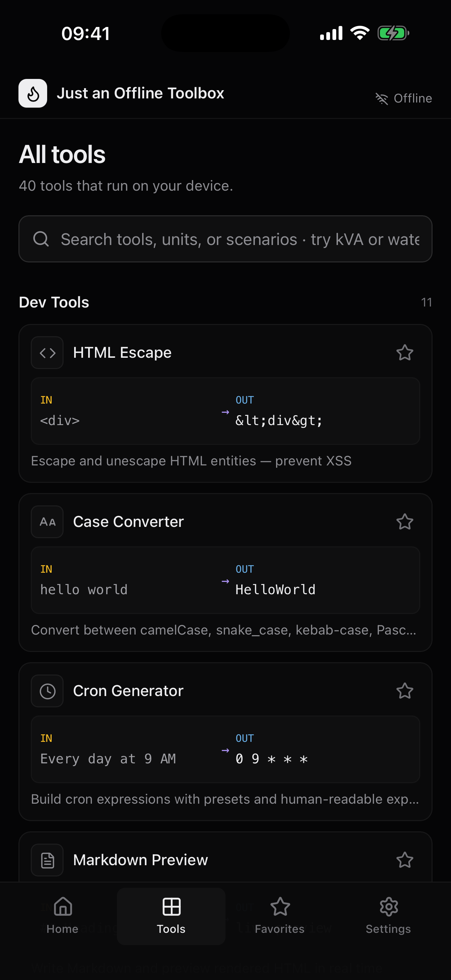Select the Tools tab
This screenshot has width=451, height=980.
coord(171,916)
